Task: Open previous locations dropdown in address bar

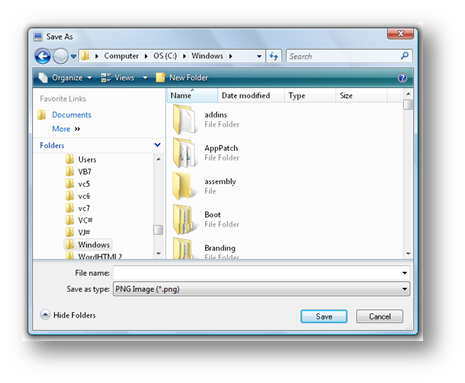Action: click(259, 56)
